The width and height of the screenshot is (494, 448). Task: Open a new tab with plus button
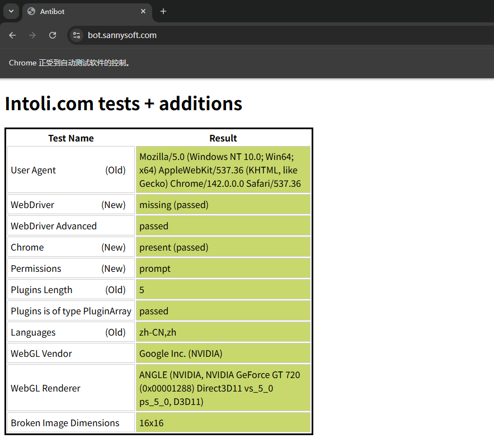click(163, 11)
